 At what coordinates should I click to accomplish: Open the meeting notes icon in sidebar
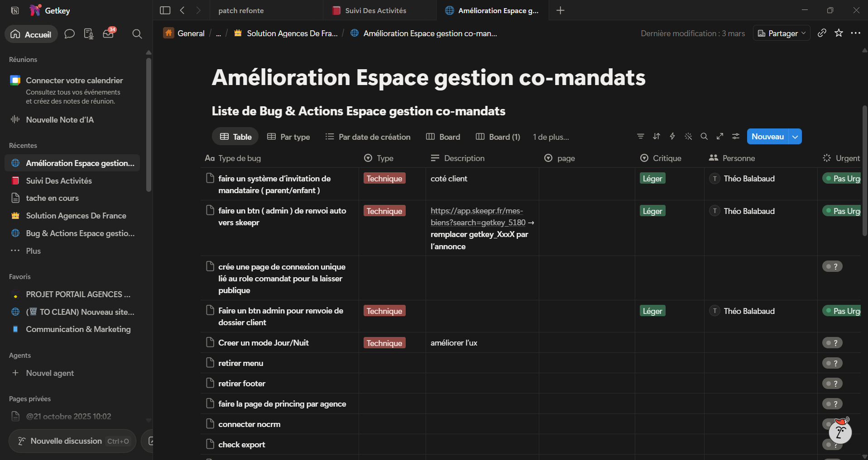pyautogui.click(x=89, y=34)
